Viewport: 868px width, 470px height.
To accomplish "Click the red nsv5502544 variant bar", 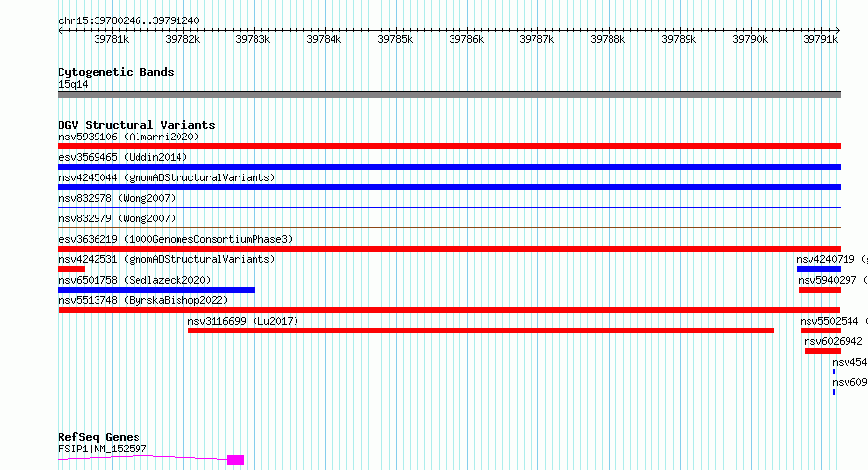I will [x=820, y=331].
